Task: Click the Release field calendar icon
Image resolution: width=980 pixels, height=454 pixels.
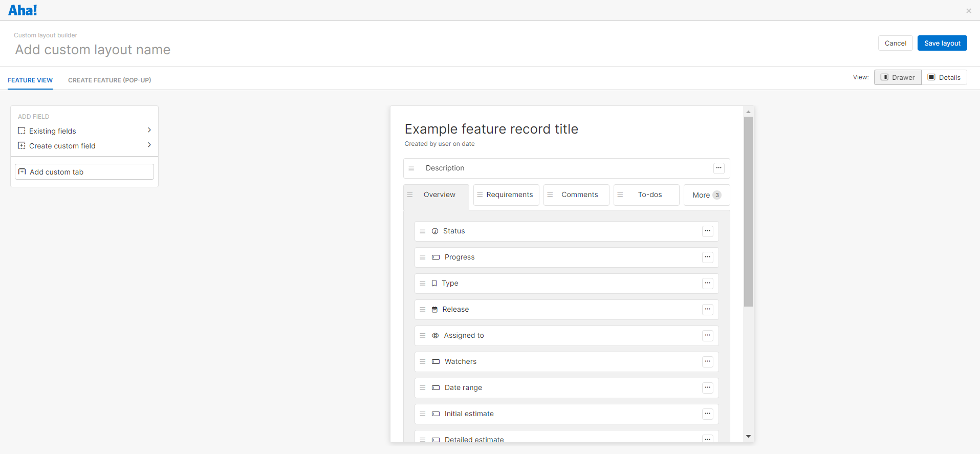Action: pyautogui.click(x=434, y=310)
